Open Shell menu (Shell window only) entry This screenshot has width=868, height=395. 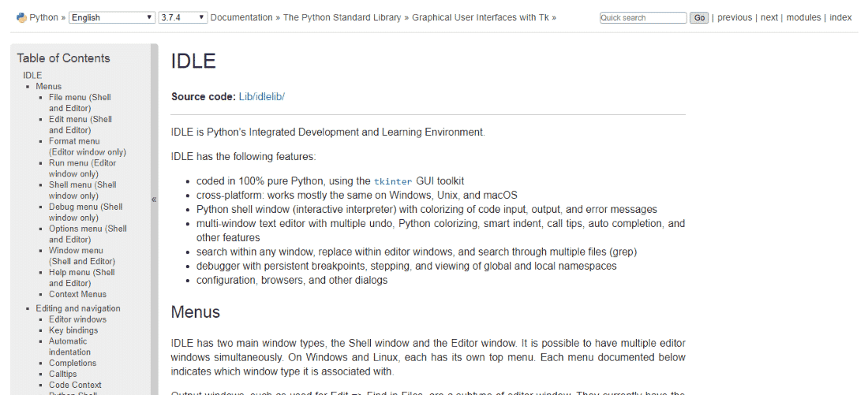[x=83, y=190]
